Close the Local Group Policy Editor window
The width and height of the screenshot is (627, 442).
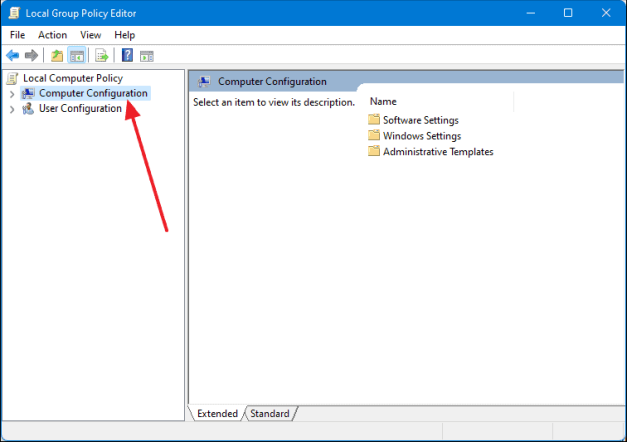click(606, 13)
